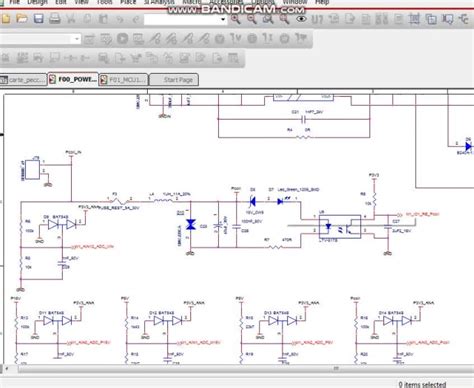
Task: Click the New document icon
Action: [6, 18]
